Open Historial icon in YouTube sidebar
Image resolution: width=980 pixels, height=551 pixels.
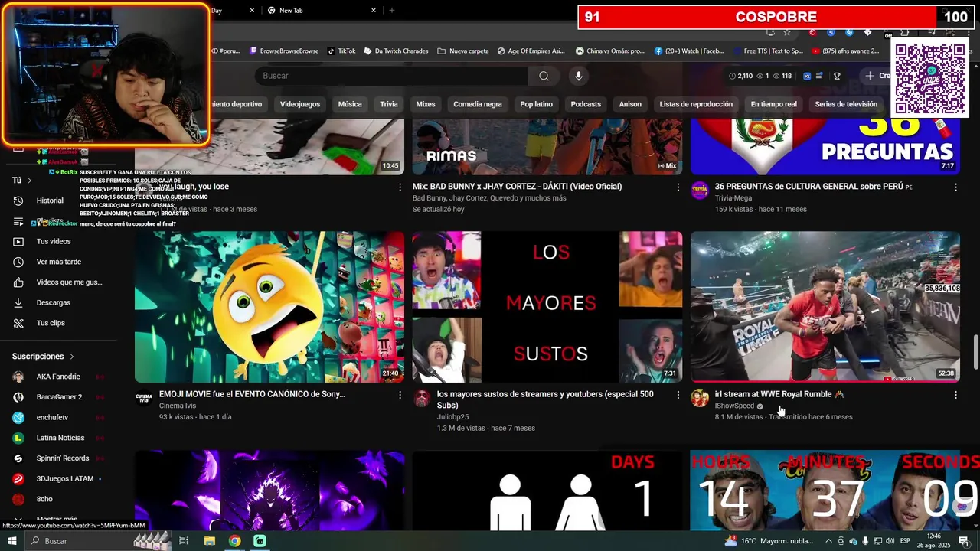(18, 201)
